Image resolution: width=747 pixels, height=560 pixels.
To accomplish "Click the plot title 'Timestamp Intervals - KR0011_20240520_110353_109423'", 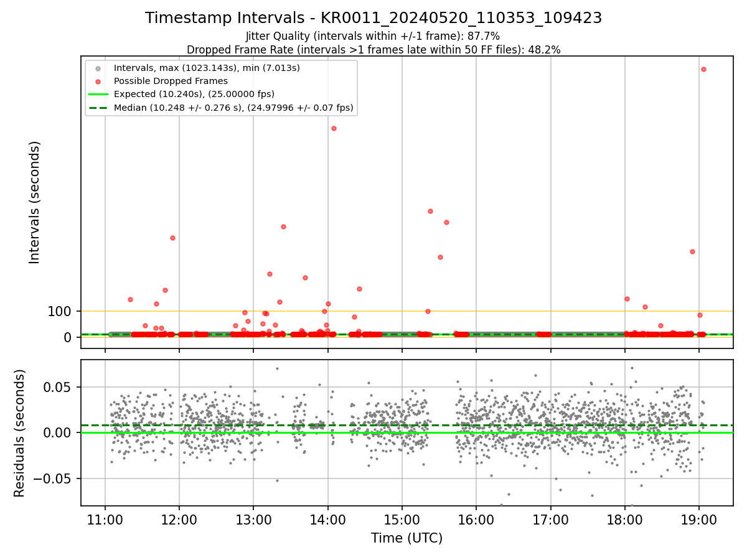I will coord(374,18).
